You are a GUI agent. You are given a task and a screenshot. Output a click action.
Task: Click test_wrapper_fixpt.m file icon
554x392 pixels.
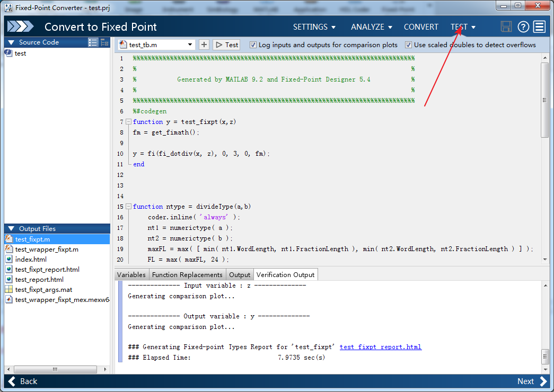pos(9,249)
